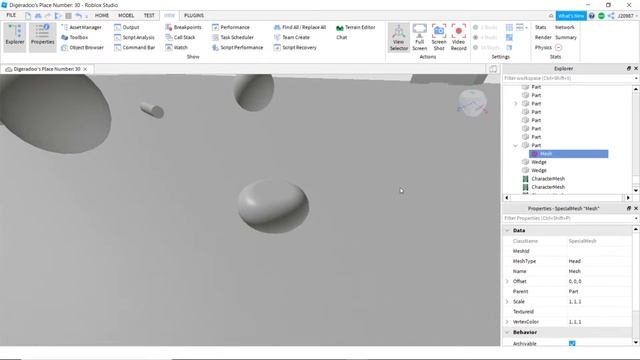Viewport: 640px width, 360px height.
Task: Open Script Performance
Action: [237, 48]
